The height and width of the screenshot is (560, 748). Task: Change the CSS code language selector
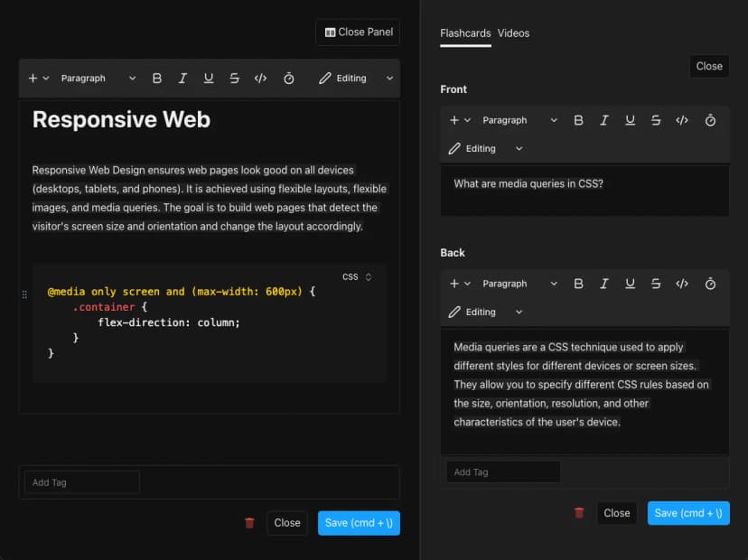click(x=357, y=277)
